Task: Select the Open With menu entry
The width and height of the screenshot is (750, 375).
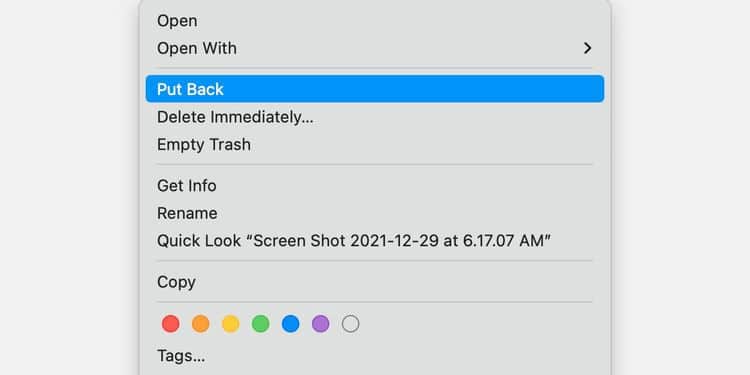Action: (x=375, y=48)
